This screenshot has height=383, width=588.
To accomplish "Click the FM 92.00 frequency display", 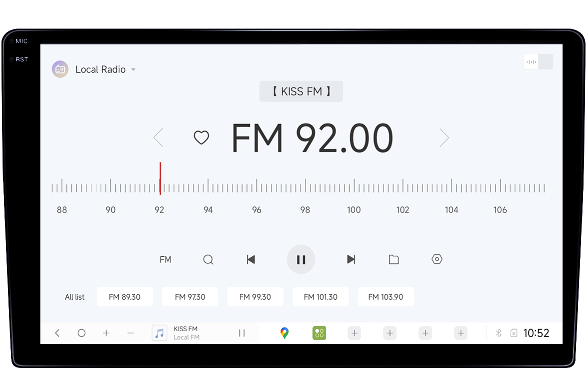I will pyautogui.click(x=312, y=138).
